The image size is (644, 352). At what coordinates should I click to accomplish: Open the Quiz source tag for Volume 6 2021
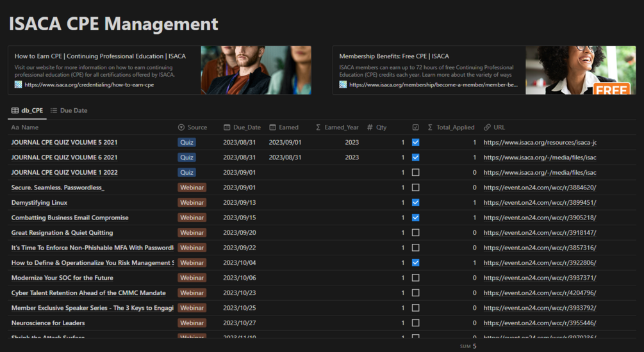[187, 157]
